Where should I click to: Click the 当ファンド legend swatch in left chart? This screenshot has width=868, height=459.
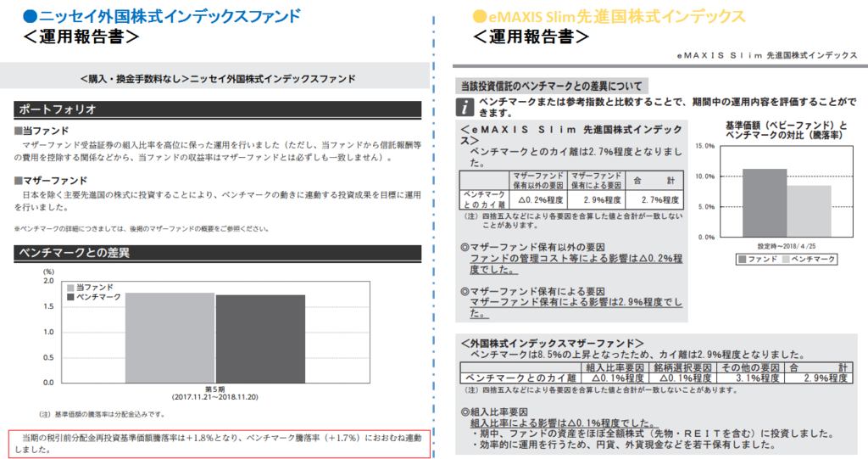[x=70, y=288]
